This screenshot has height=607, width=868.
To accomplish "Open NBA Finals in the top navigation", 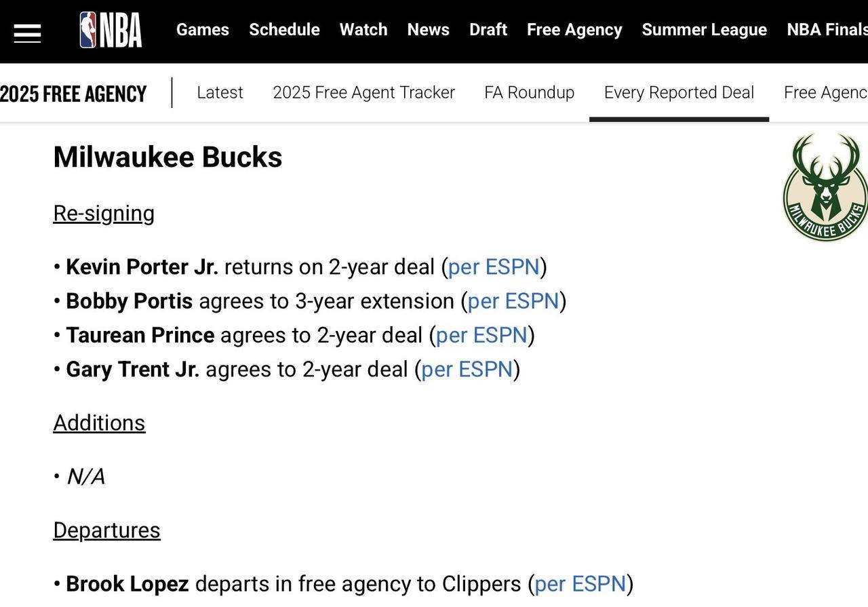I will (827, 30).
